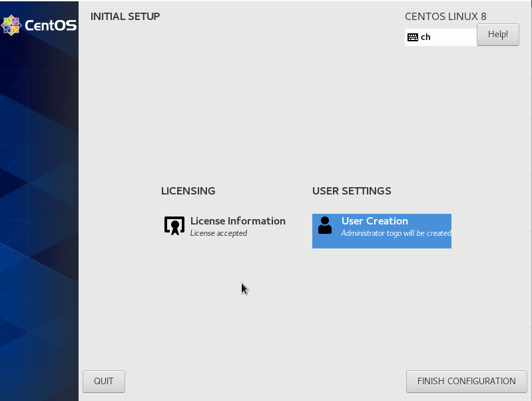
Task: Click the INITIAL SETUP title
Action: click(125, 16)
